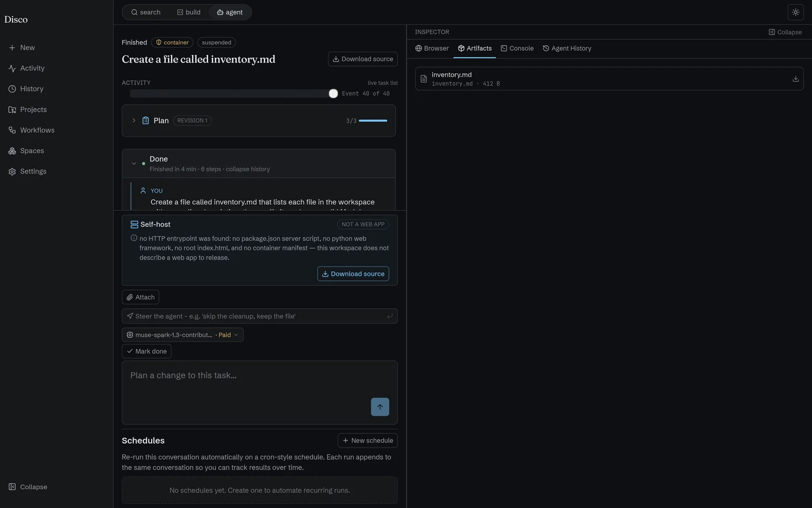
Task: Click the Event 40 of 40 label
Action: (366, 93)
